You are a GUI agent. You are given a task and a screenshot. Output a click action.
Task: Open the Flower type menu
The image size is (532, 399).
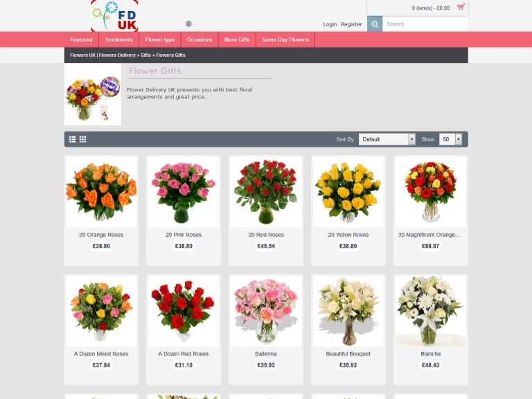(159, 39)
